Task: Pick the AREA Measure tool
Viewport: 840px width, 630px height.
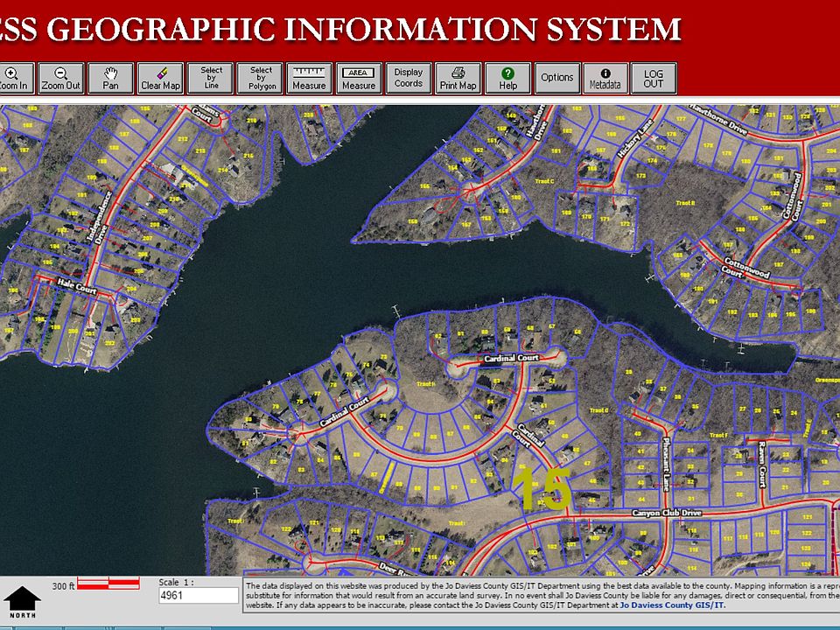Action: point(359,78)
